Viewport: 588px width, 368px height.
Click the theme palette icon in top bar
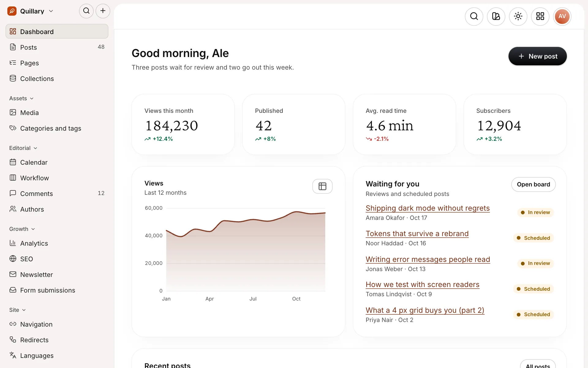tap(496, 16)
